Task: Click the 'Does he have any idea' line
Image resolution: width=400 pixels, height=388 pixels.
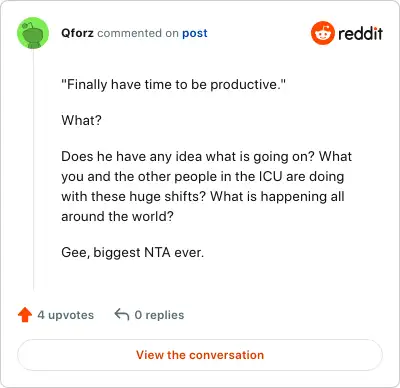Action: pos(207,156)
